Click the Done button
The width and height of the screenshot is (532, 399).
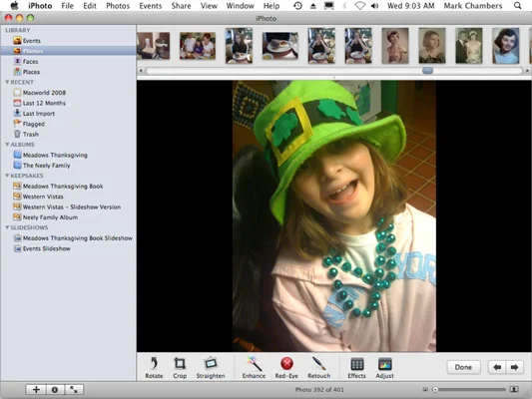pos(463,367)
